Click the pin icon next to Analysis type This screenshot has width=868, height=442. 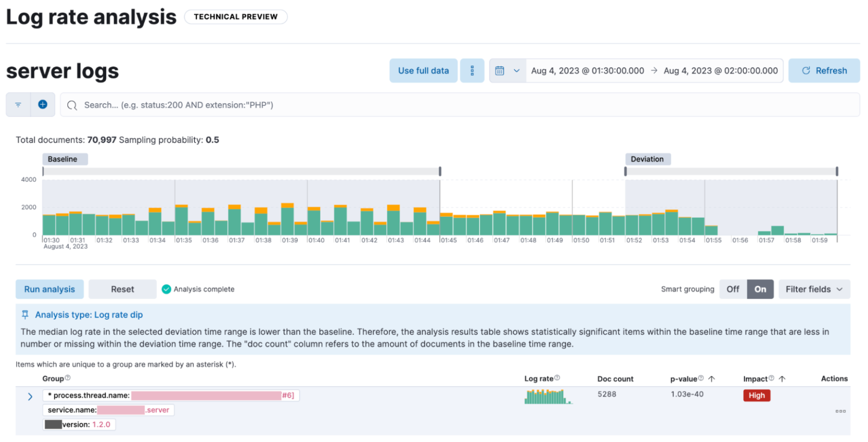pos(26,314)
